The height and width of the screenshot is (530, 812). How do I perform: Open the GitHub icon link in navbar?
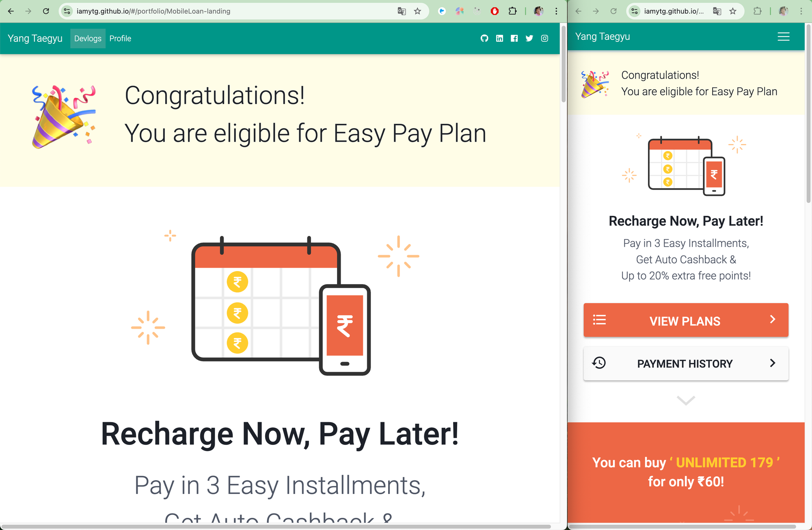pos(484,39)
